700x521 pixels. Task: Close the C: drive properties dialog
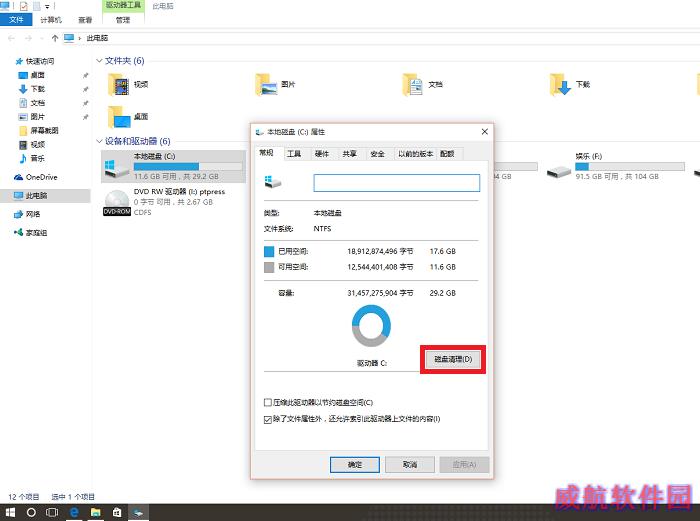(x=484, y=132)
